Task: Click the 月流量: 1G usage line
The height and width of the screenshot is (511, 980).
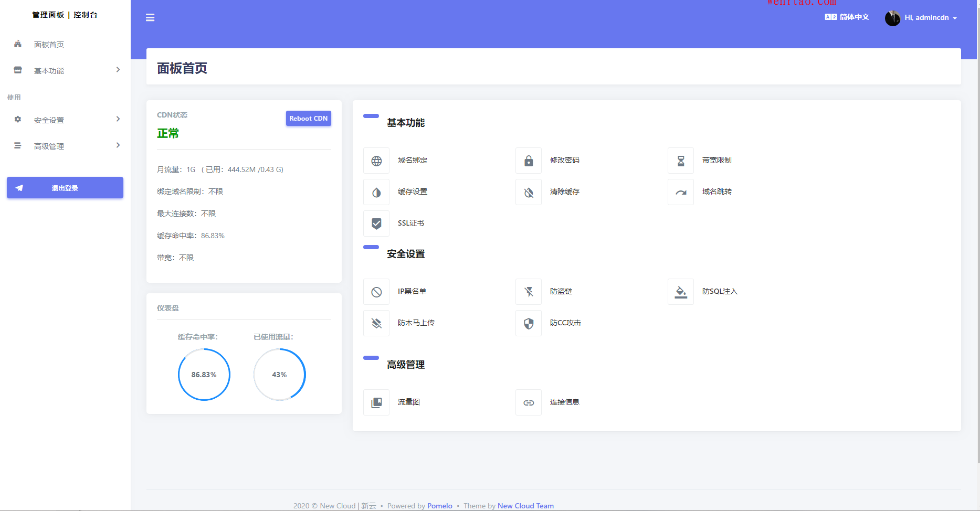Action: pyautogui.click(x=220, y=170)
